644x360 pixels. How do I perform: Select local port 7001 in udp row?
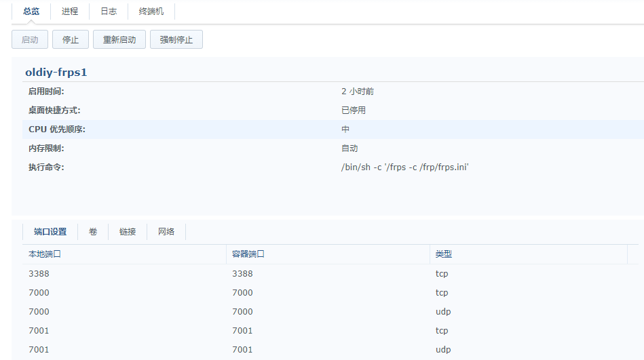point(39,350)
